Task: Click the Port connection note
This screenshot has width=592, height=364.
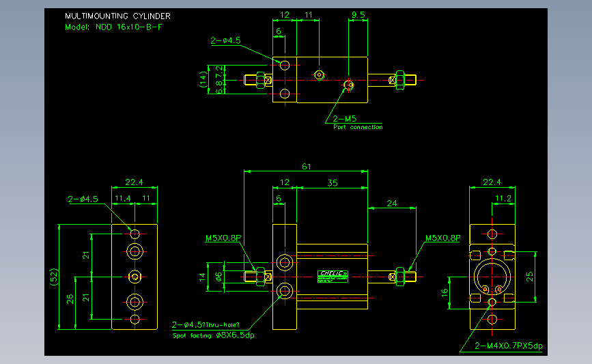Action: 358,127
